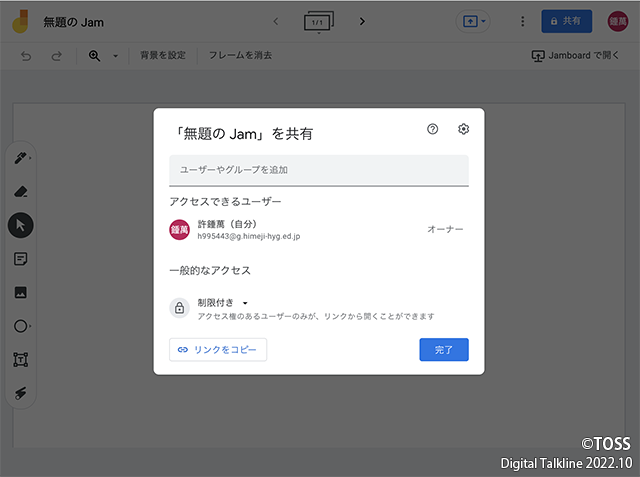The height and width of the screenshot is (477, 640).
Task: Click 背景を設定 in the toolbar
Action: click(162, 56)
